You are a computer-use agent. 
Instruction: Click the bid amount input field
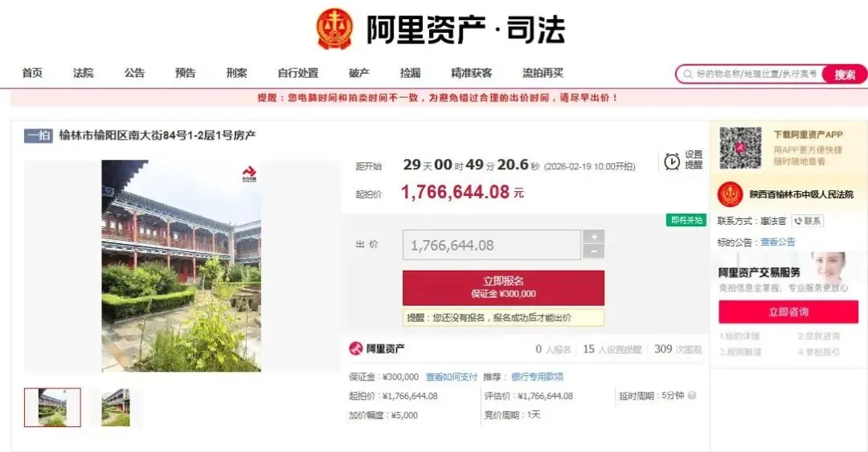(x=492, y=245)
